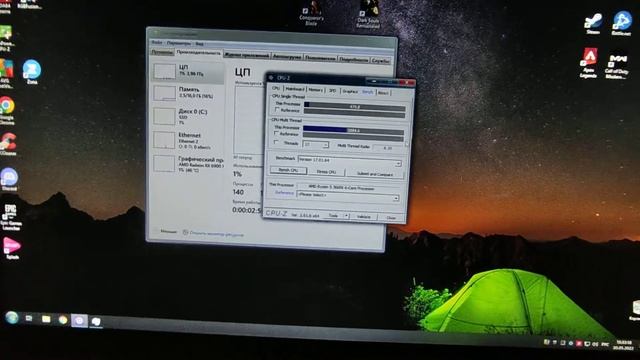
Task: Click the Validate button in CPU-Z
Action: (x=363, y=217)
